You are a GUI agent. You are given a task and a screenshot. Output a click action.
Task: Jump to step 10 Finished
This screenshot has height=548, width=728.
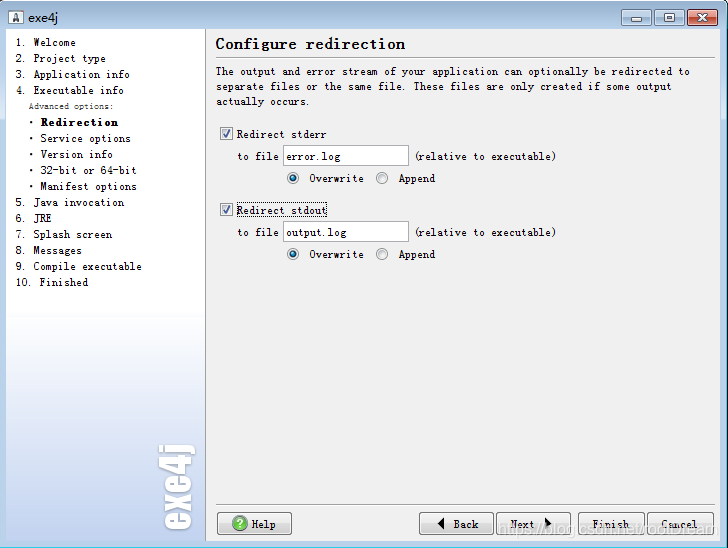(x=52, y=282)
